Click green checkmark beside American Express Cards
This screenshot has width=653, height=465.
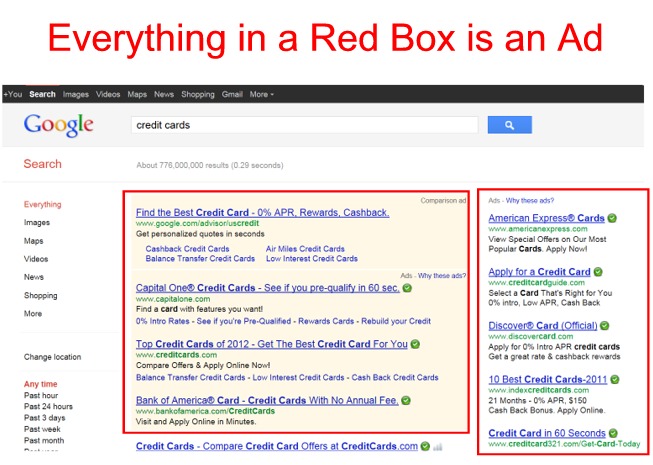(x=612, y=218)
